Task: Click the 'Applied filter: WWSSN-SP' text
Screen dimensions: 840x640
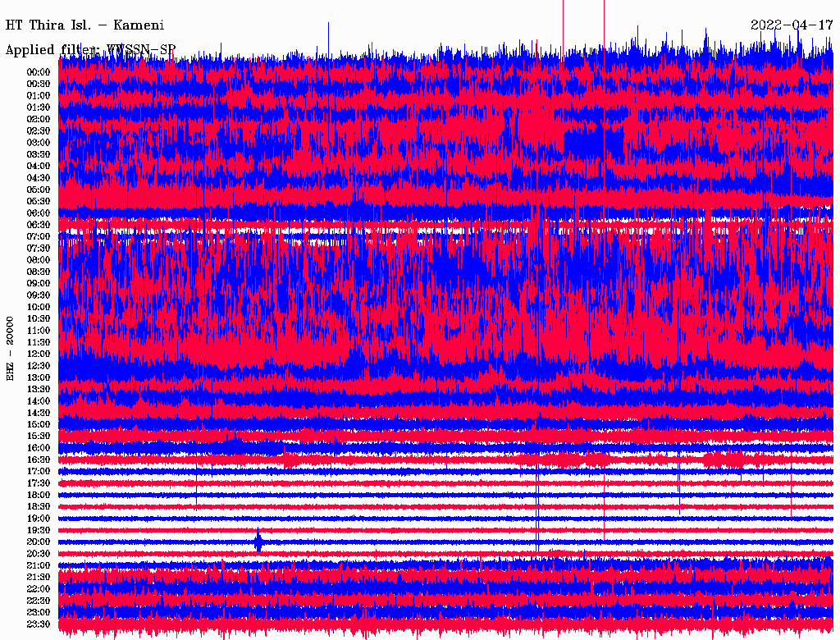Action: [x=90, y=50]
